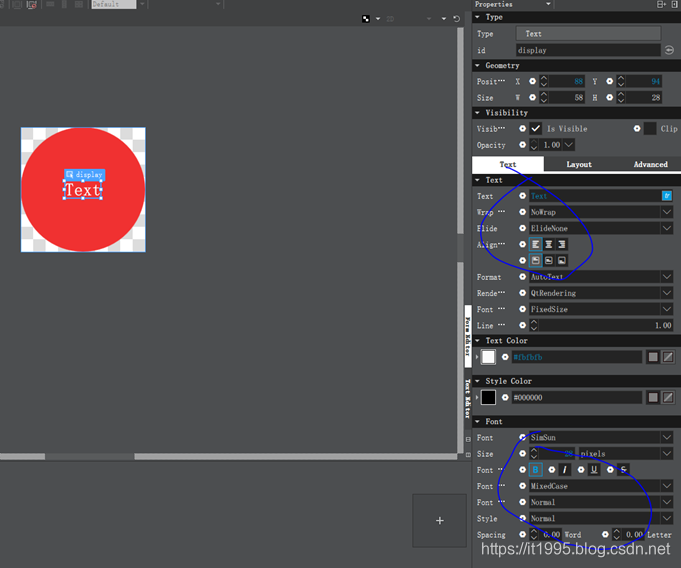Open the binding menu for Size W
The width and height of the screenshot is (681, 568).
(x=532, y=98)
